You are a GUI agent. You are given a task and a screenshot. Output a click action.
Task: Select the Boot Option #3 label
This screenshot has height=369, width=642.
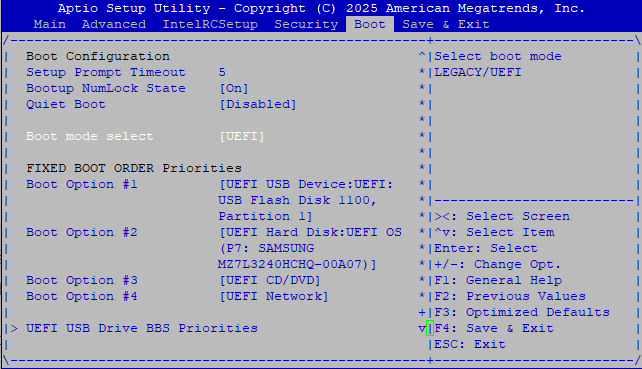(x=82, y=280)
